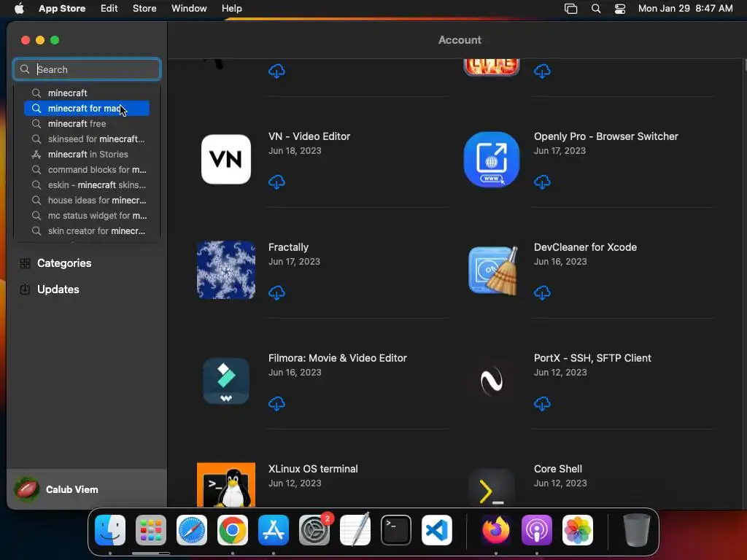
Task: Open the Filmora app icon
Action: [x=226, y=381]
